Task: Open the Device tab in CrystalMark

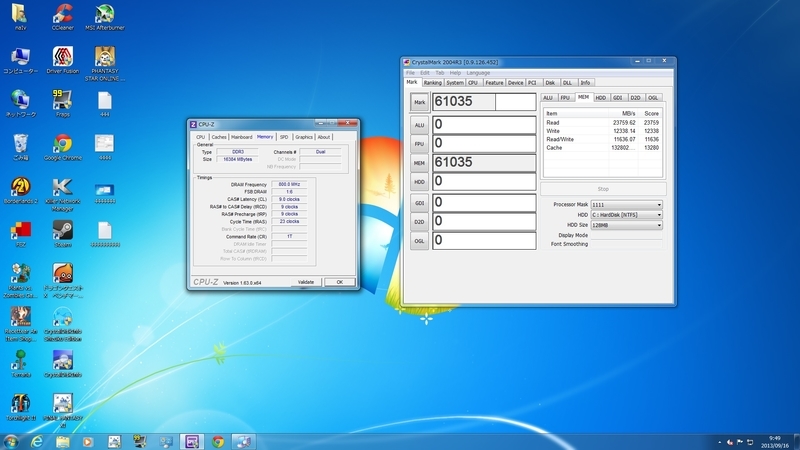Action: click(x=515, y=83)
